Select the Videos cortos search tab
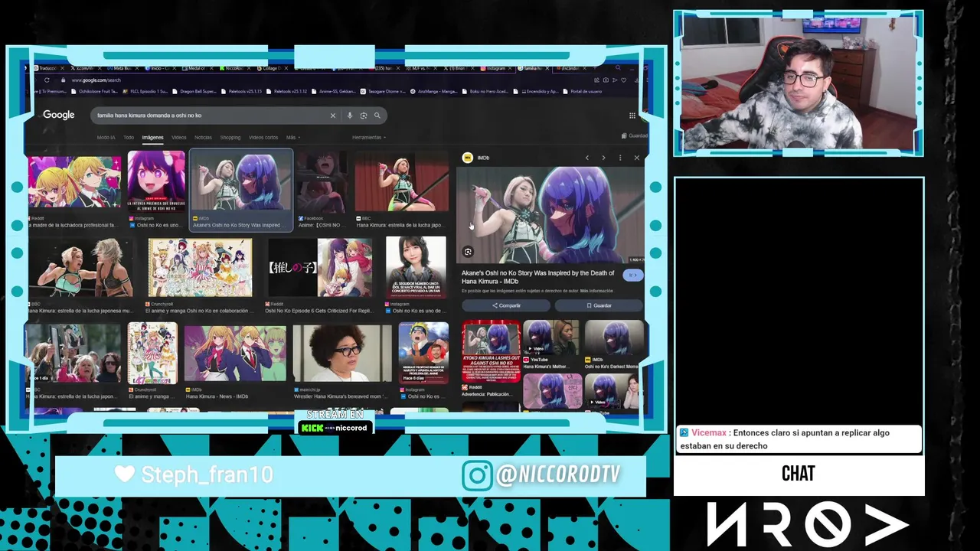Image resolution: width=980 pixels, height=551 pixels. [263, 138]
